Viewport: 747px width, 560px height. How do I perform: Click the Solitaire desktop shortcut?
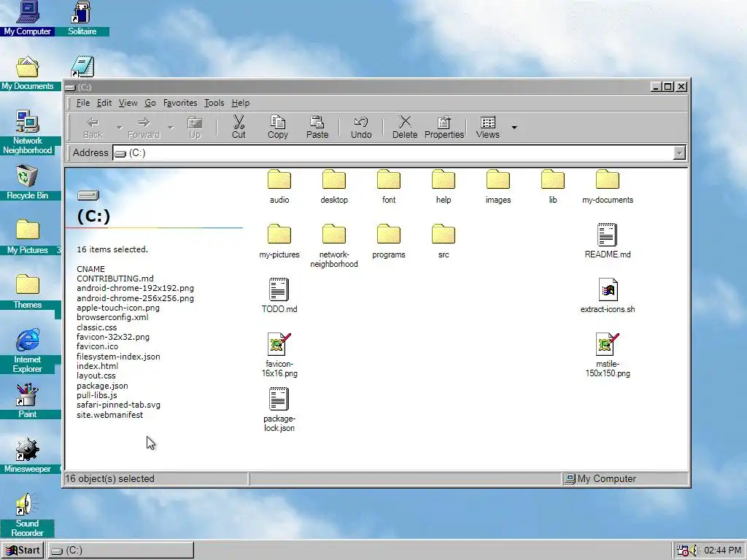point(82,18)
